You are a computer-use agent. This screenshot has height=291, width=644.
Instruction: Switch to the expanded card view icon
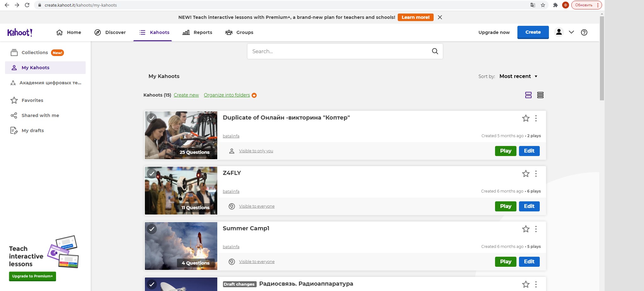[x=528, y=95]
